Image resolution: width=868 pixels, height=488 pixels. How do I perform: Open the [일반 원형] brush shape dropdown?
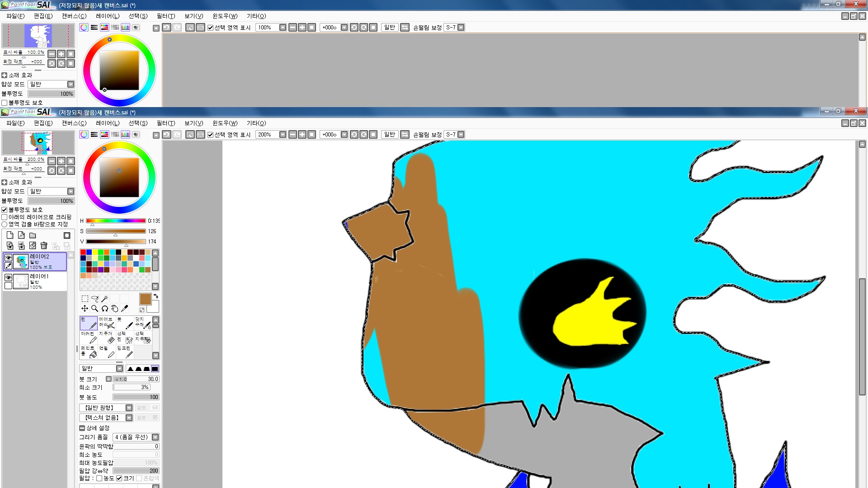129,408
